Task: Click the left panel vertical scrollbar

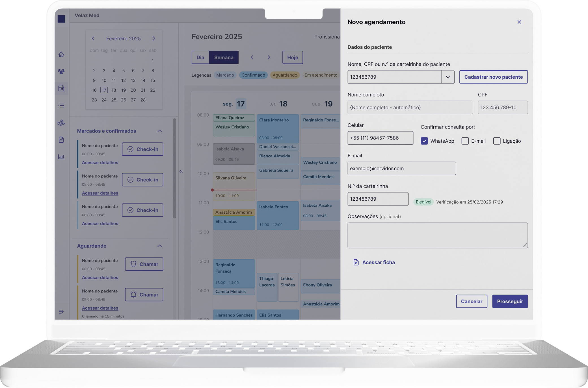Action: 174,168
